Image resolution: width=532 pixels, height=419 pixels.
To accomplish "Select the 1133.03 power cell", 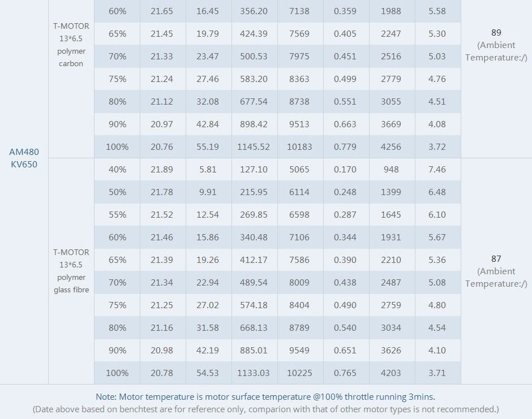I will [x=254, y=373].
